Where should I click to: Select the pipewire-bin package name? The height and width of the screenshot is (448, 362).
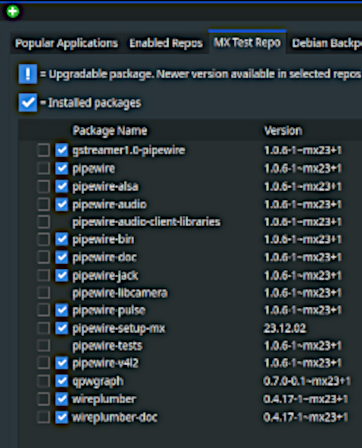(x=103, y=239)
